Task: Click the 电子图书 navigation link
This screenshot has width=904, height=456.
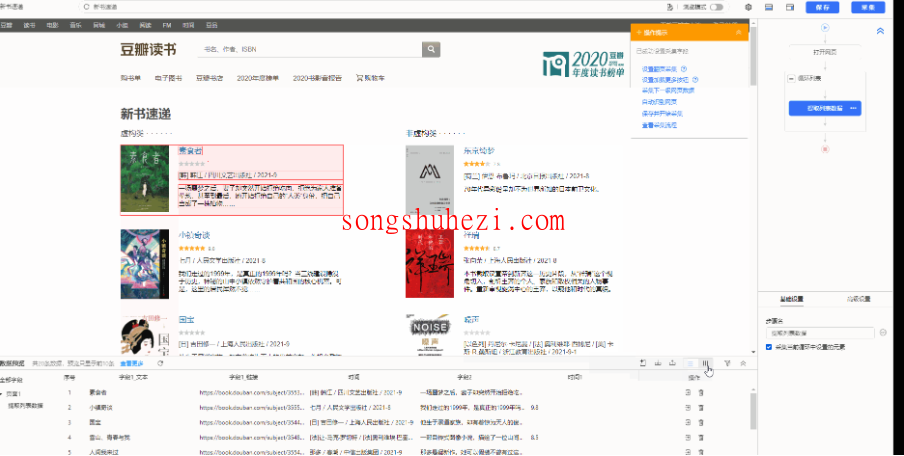Action: pyautogui.click(x=168, y=78)
